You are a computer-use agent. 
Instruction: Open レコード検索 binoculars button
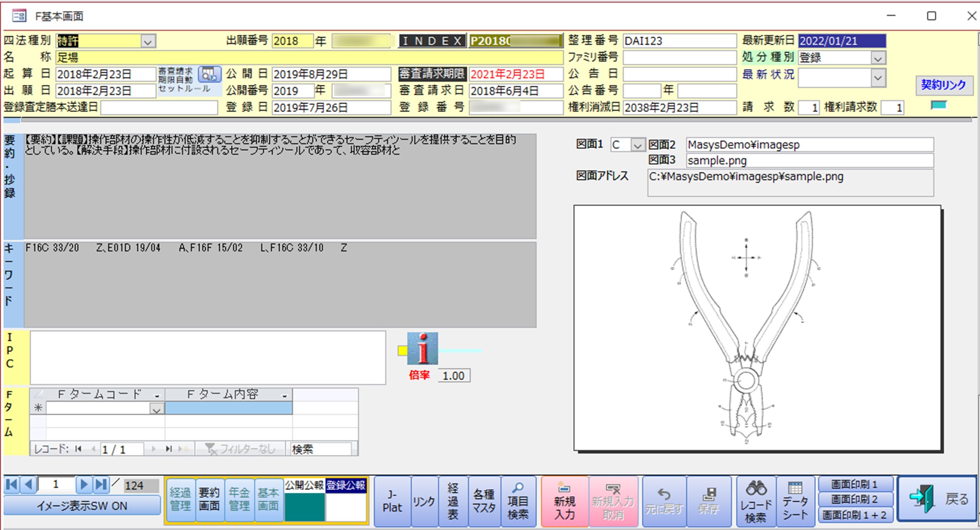756,501
